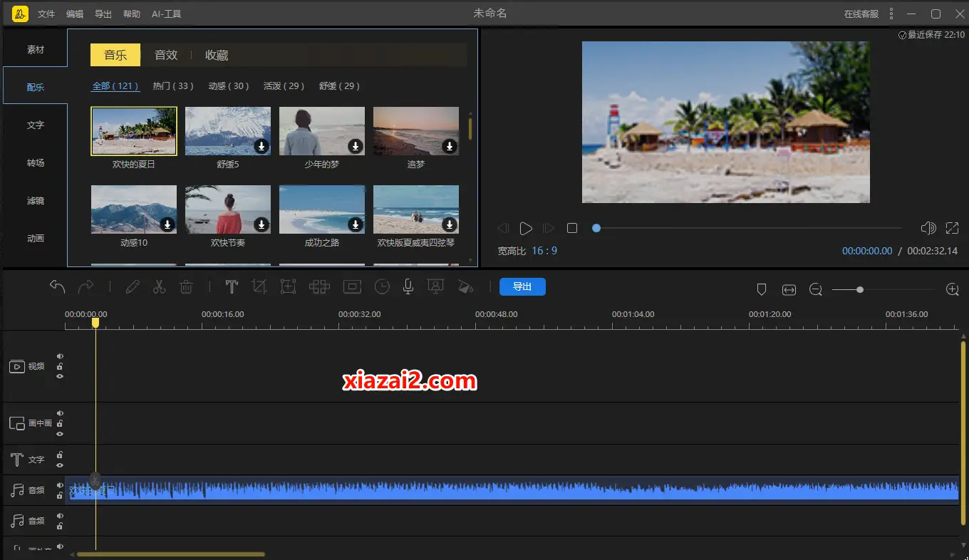969x560 pixels.
Task: Hide the 视频 track with eye icon
Action: tap(60, 376)
